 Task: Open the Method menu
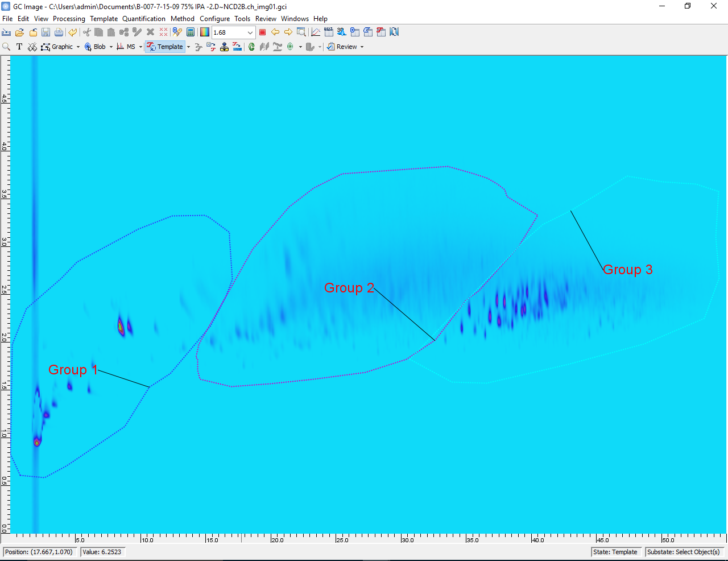183,18
